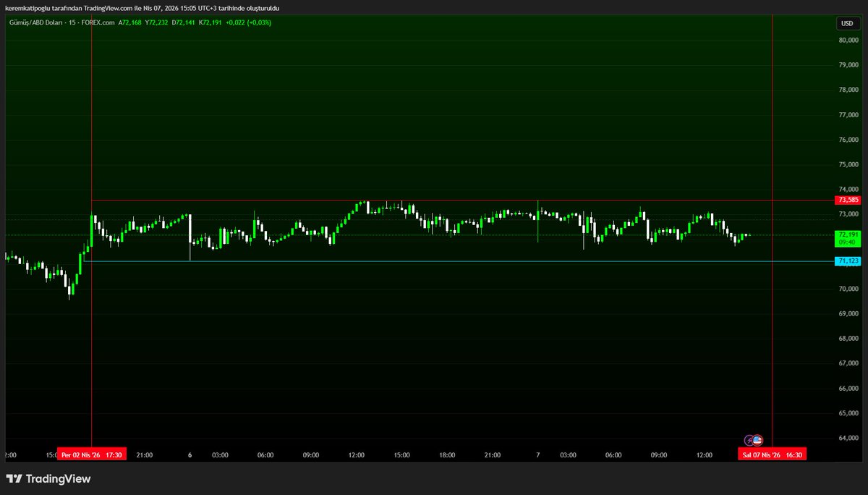Click the +0,022 (+0,03%) change value

[247, 22]
